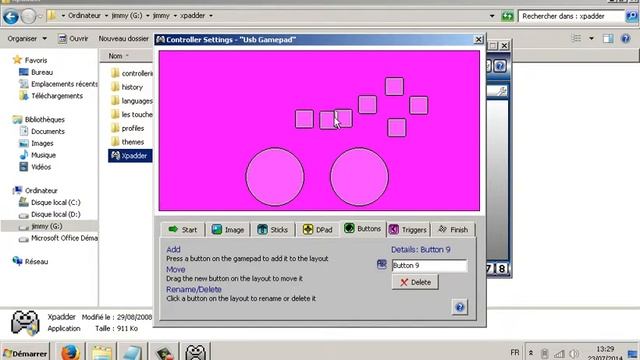Screen dimensions: 640x360
Task: Click the refresh icon beside address bar
Action: (x=507, y=16)
